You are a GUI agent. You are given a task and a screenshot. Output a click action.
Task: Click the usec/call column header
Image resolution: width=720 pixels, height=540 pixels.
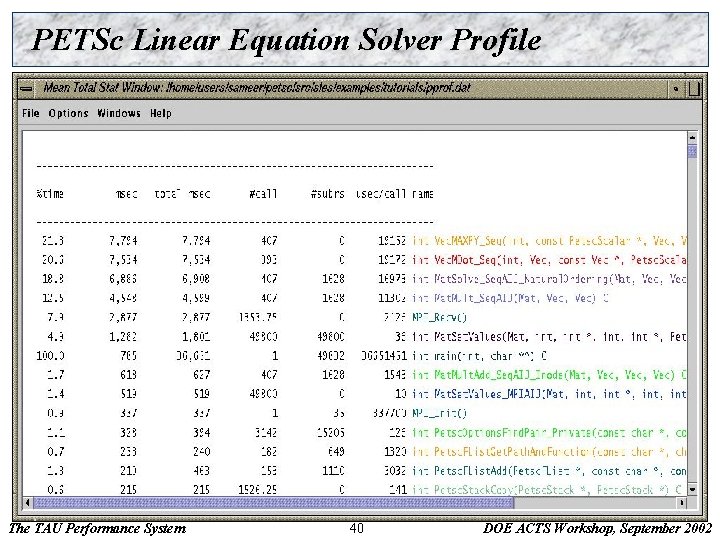pyautogui.click(x=381, y=194)
